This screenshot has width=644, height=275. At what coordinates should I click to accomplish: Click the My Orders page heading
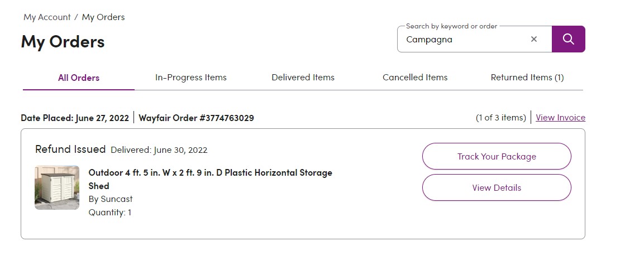[x=63, y=41]
